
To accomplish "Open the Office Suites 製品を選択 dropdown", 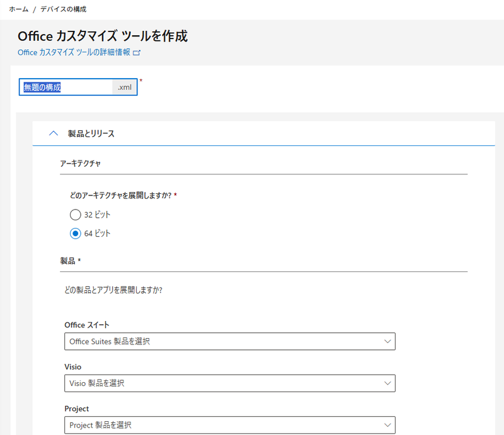I will pyautogui.click(x=230, y=341).
